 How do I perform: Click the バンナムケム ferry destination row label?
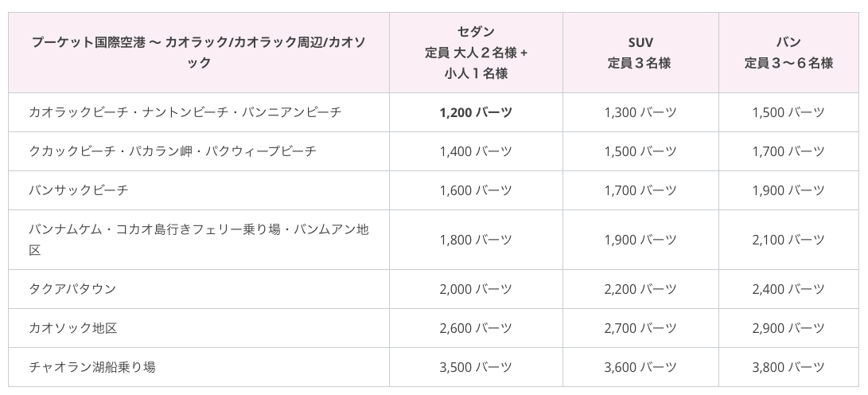pos(199,240)
